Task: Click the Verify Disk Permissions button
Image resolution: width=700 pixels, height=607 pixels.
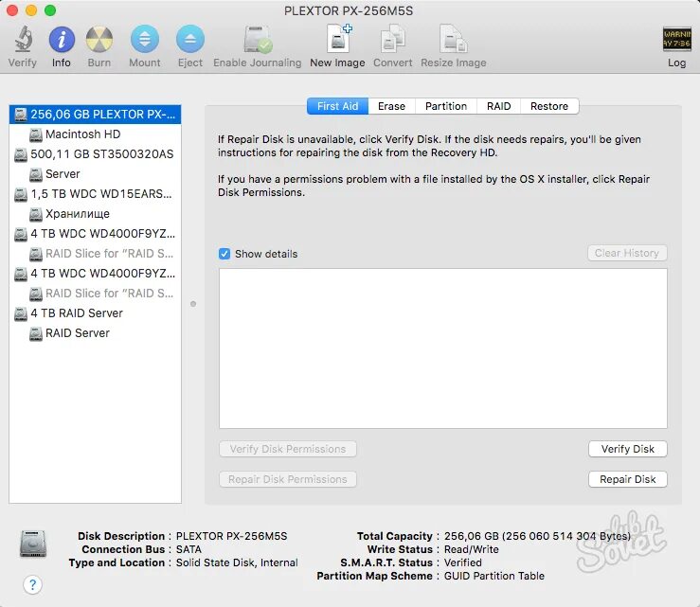Action: coord(288,449)
